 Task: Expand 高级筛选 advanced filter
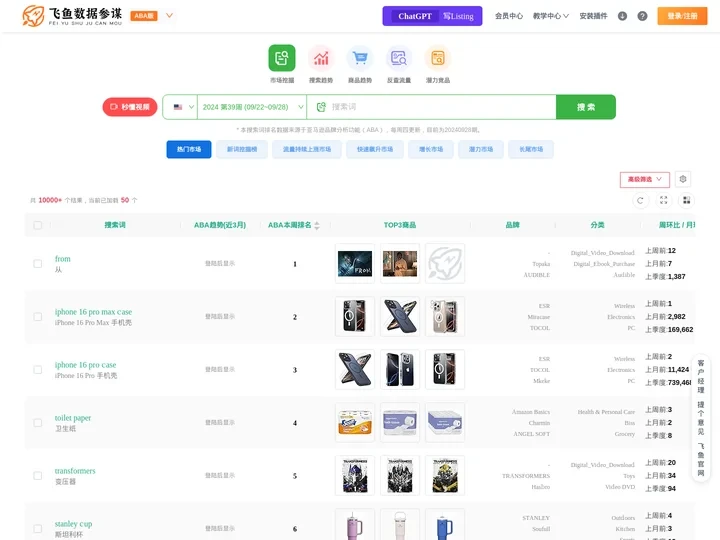[x=645, y=180]
